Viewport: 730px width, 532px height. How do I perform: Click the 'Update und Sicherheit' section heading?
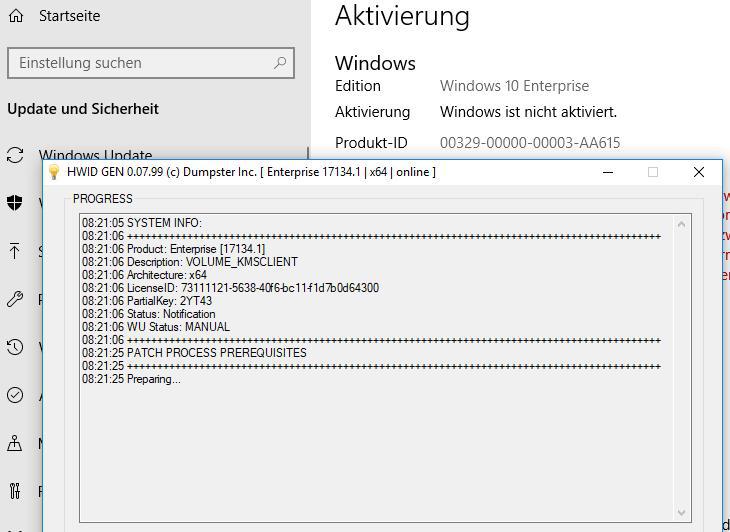pyautogui.click(x=83, y=109)
